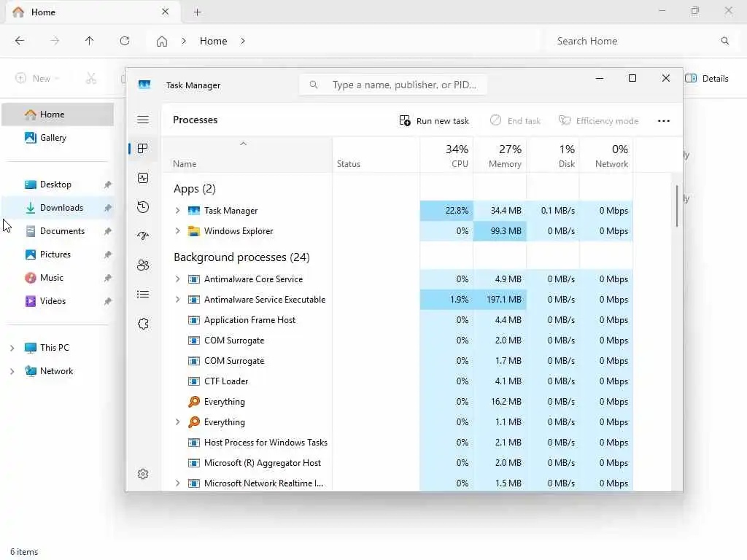Click the Efficiency mode button

[x=598, y=121]
